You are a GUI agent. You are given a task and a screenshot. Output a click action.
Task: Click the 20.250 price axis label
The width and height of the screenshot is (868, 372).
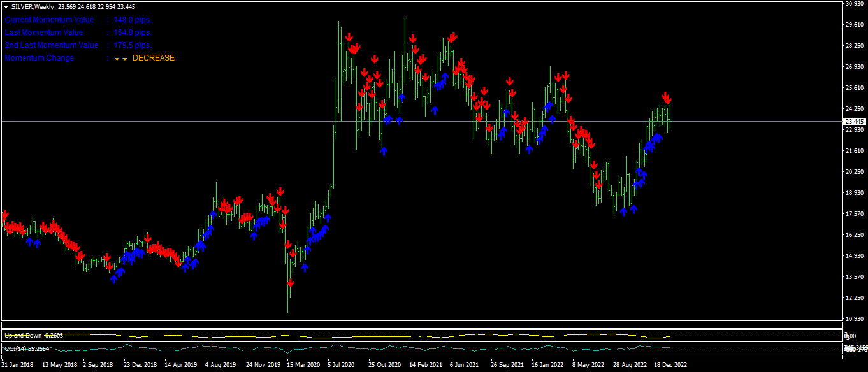pos(854,172)
